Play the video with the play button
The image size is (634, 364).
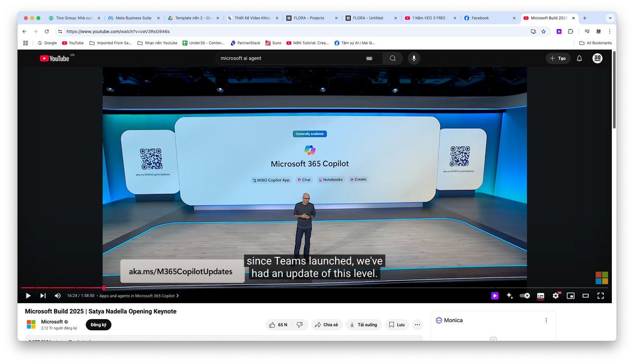(29, 296)
